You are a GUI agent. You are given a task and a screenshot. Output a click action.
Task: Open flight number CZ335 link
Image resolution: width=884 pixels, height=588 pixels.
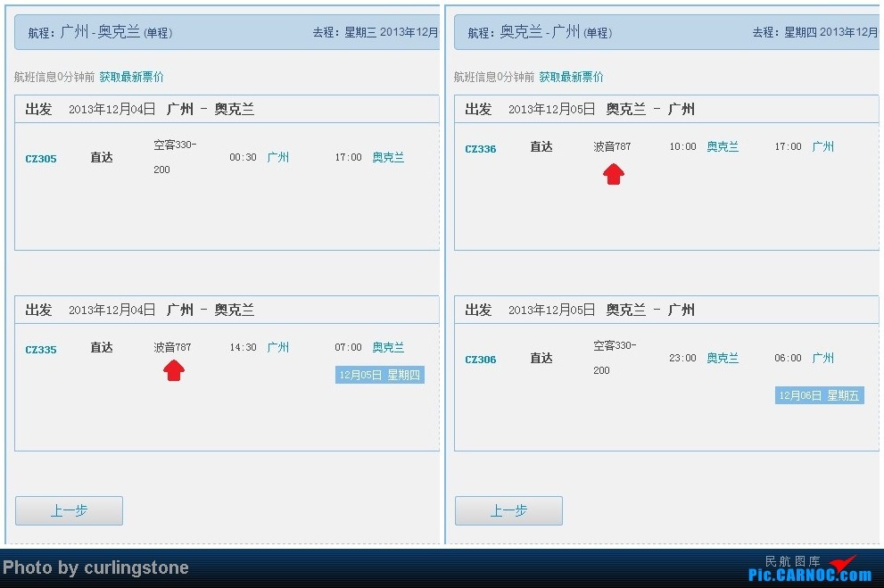click(x=41, y=350)
